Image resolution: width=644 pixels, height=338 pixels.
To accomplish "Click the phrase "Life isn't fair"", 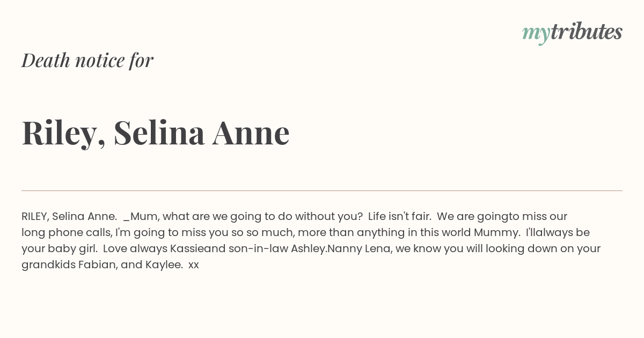I will 399,217.
